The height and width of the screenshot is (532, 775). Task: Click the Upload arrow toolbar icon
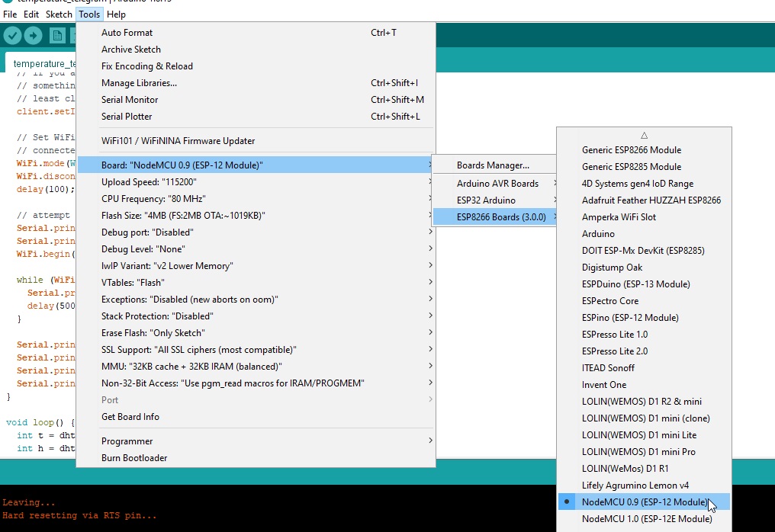(33, 36)
